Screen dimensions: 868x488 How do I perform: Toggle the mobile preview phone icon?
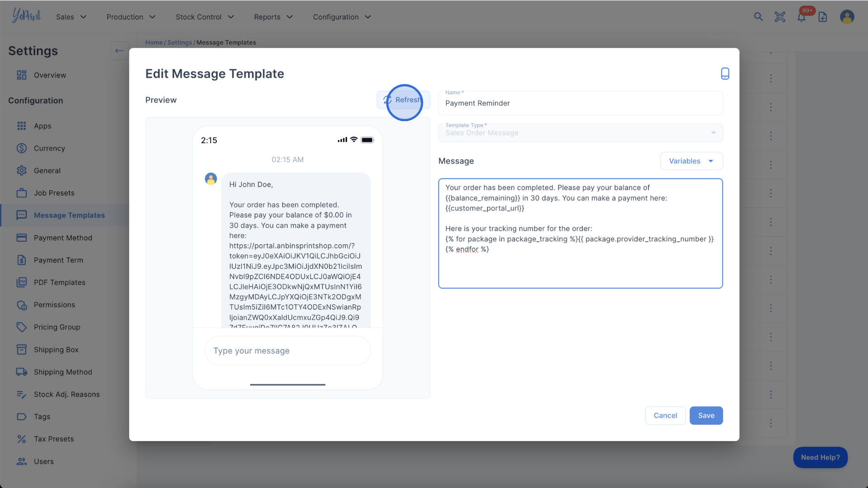[x=725, y=74]
